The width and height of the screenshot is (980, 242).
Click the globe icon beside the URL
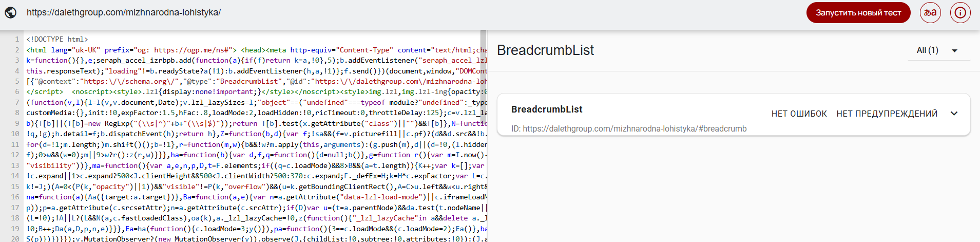pyautogui.click(x=11, y=12)
